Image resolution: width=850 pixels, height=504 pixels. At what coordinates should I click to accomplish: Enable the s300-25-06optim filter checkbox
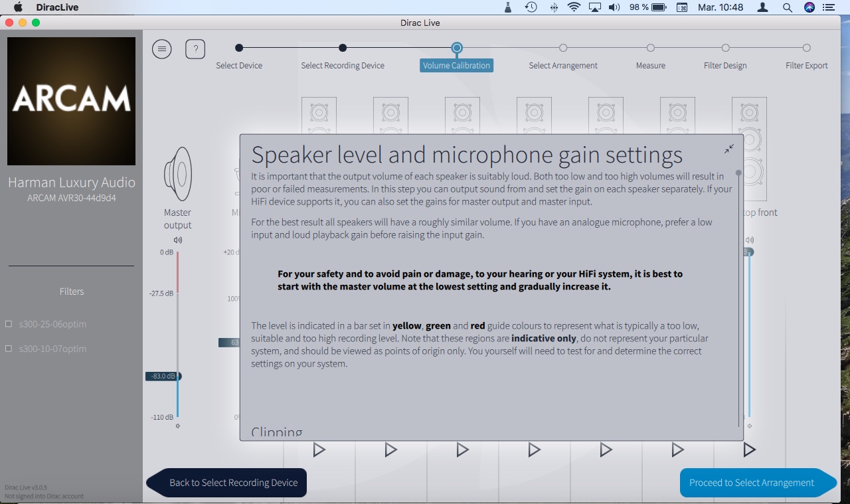[x=9, y=324]
